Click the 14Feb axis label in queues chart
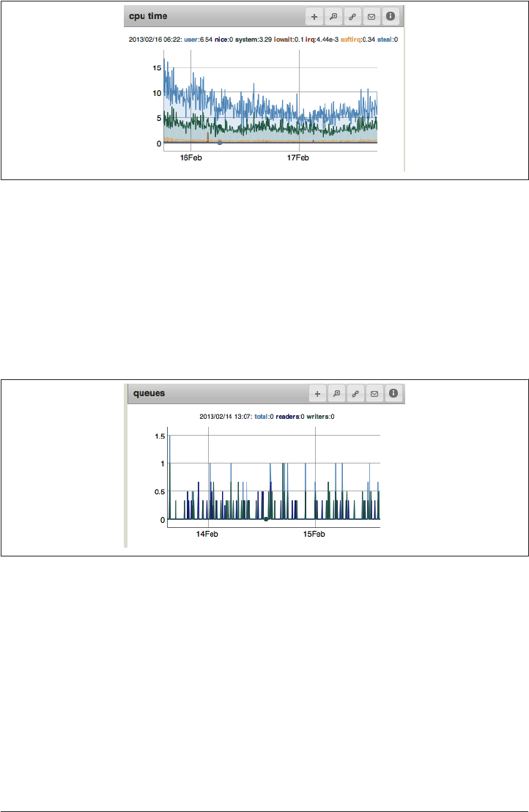 [207, 534]
